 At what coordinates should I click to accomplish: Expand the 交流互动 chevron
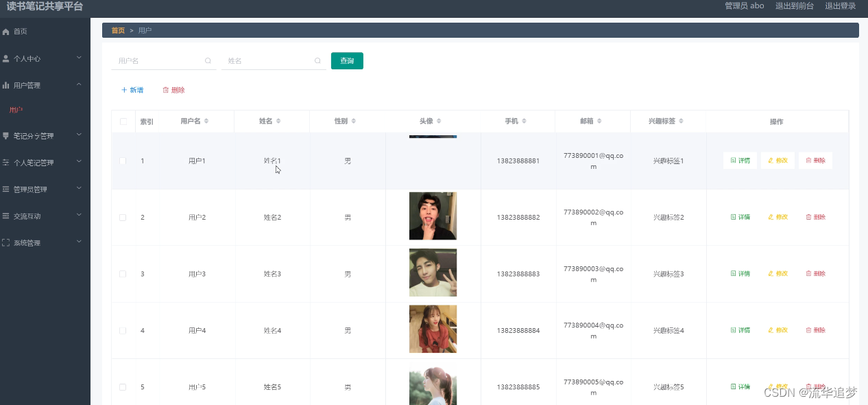tap(79, 215)
